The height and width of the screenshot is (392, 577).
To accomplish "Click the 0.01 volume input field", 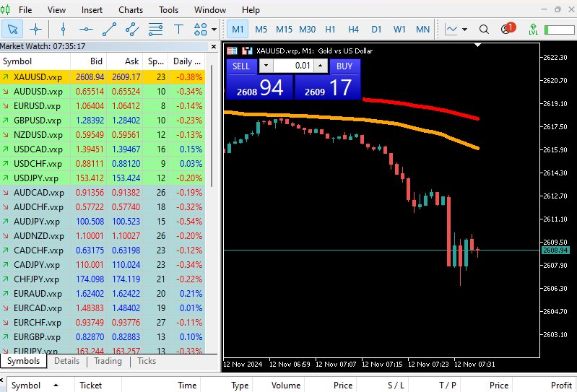I will [x=293, y=66].
